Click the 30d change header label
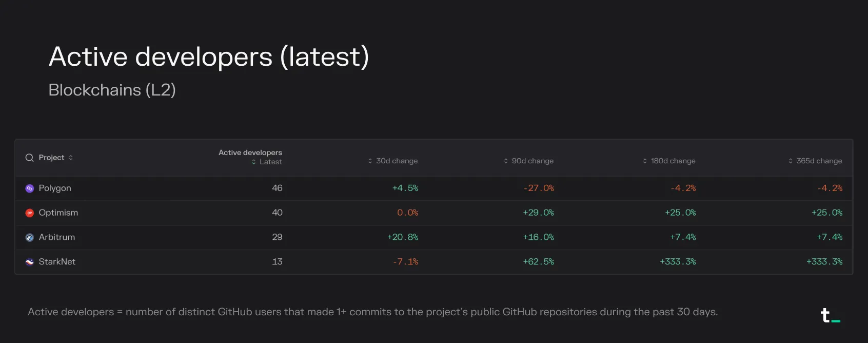The width and height of the screenshot is (868, 343). tap(397, 161)
